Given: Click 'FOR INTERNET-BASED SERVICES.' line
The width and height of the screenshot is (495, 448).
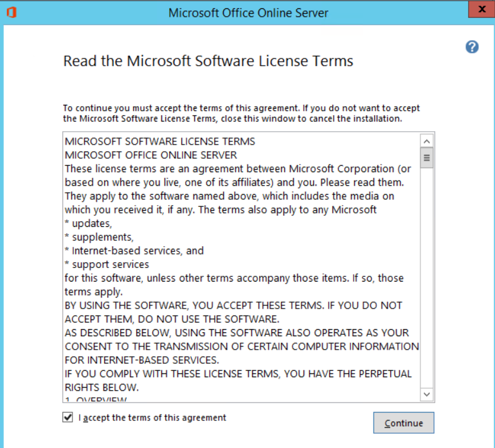Looking at the screenshot, I should [x=141, y=360].
